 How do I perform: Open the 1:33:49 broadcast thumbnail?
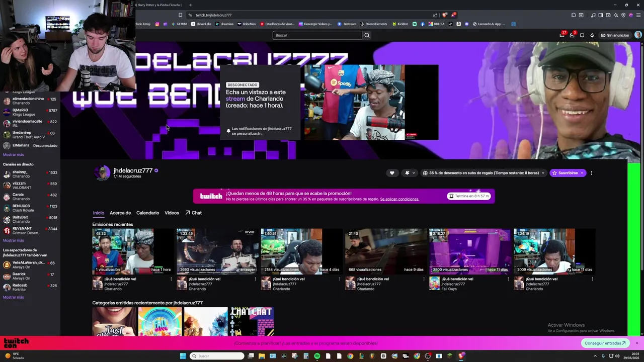217,251
